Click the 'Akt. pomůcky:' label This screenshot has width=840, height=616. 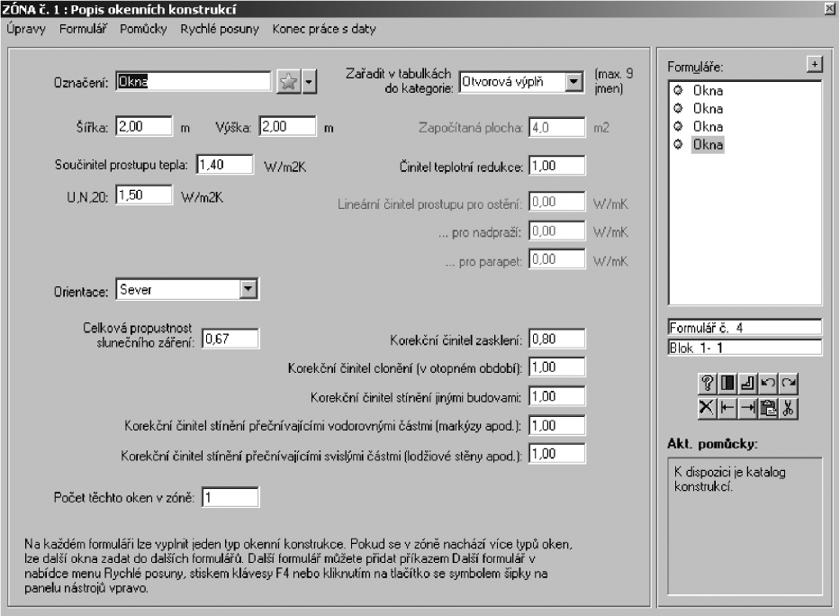pyautogui.click(x=712, y=443)
